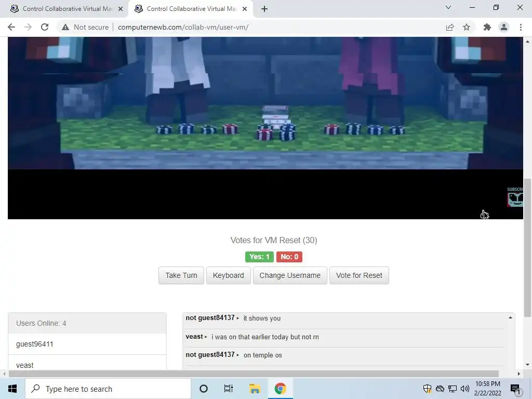
Task: Click the taskbar search box
Action: [108, 389]
